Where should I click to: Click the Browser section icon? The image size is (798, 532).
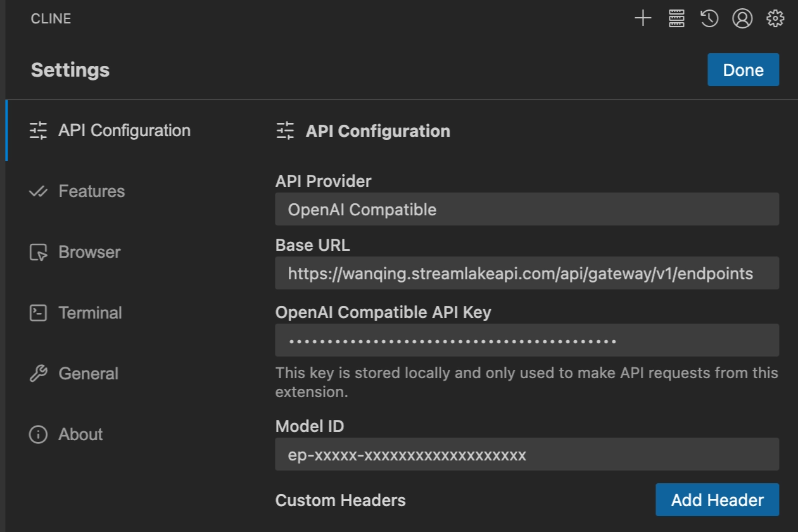(39, 252)
